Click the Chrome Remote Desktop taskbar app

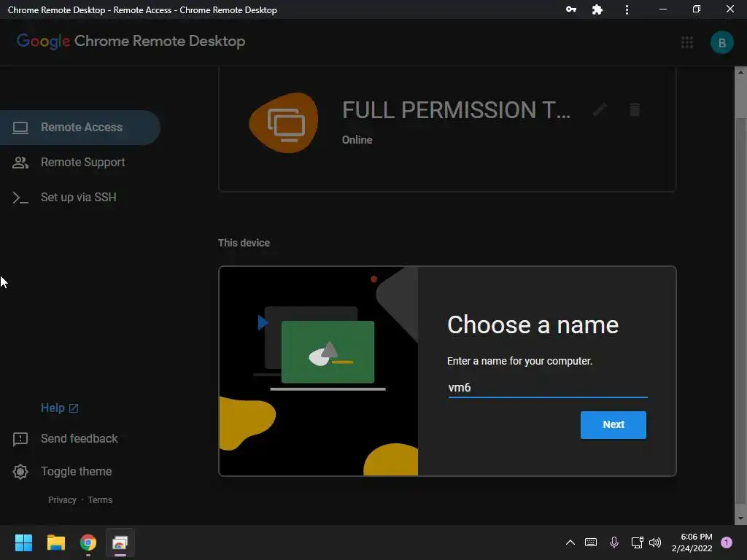(120, 542)
